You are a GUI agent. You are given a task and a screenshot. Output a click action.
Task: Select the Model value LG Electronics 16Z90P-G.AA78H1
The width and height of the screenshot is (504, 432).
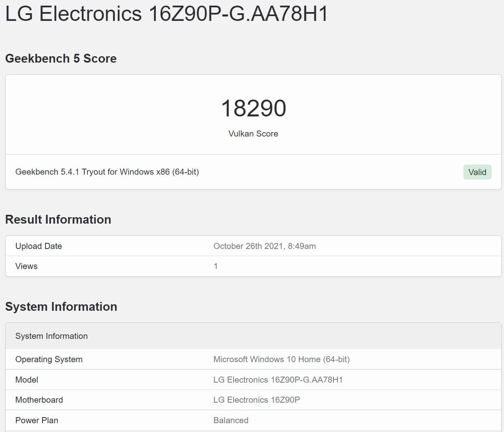point(278,380)
